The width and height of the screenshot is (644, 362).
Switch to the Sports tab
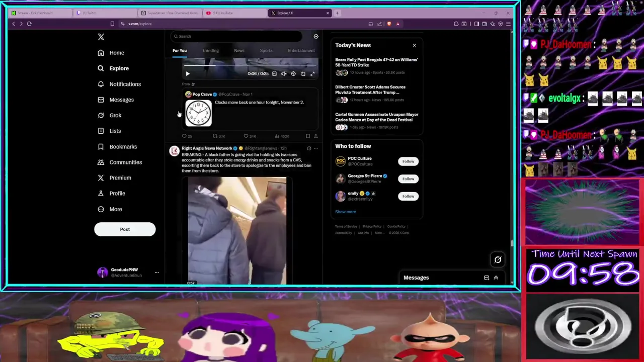click(x=266, y=50)
